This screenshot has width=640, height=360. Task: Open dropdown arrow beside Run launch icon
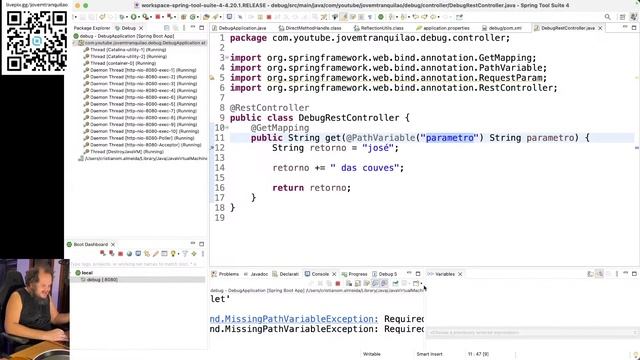pos(139,17)
